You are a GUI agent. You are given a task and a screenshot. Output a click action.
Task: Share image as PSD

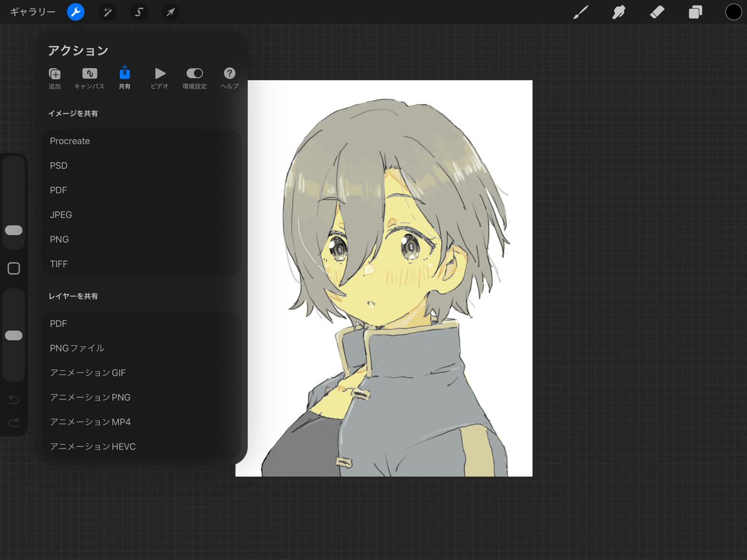tap(141, 166)
